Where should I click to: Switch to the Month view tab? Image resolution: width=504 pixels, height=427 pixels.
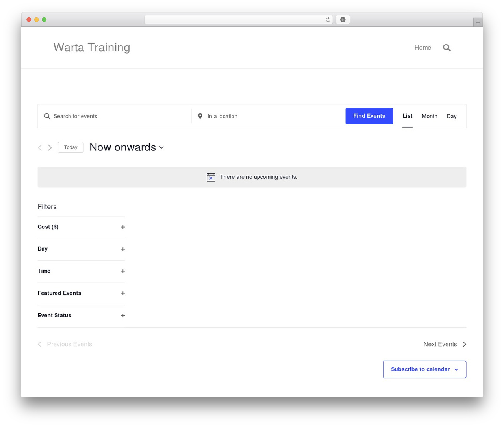pos(430,116)
